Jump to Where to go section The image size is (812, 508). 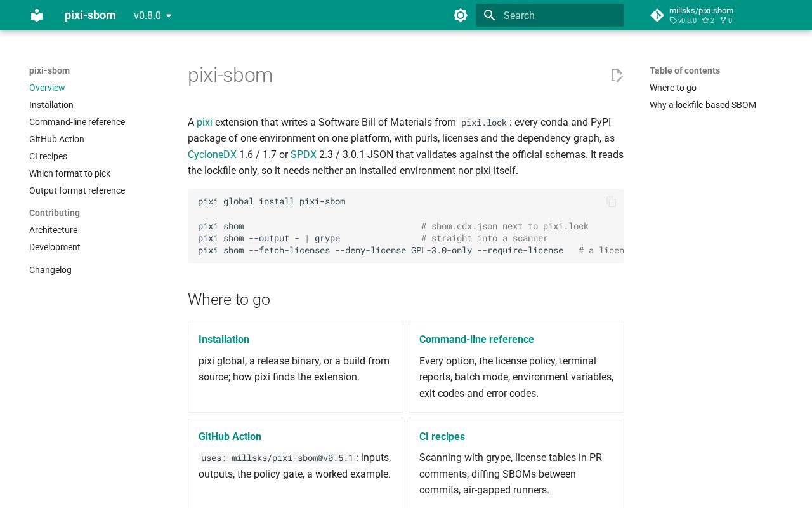pos(673,88)
